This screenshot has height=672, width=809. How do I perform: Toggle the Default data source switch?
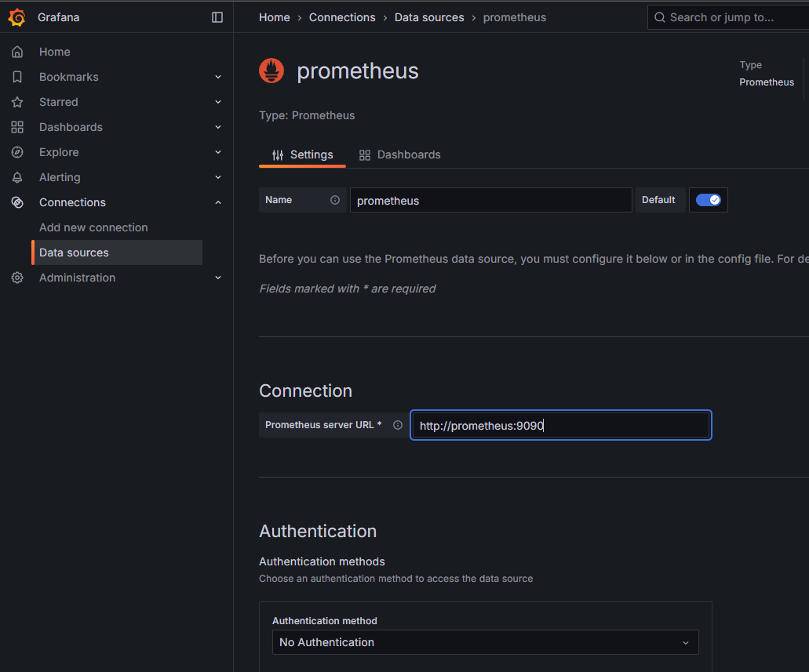(709, 200)
